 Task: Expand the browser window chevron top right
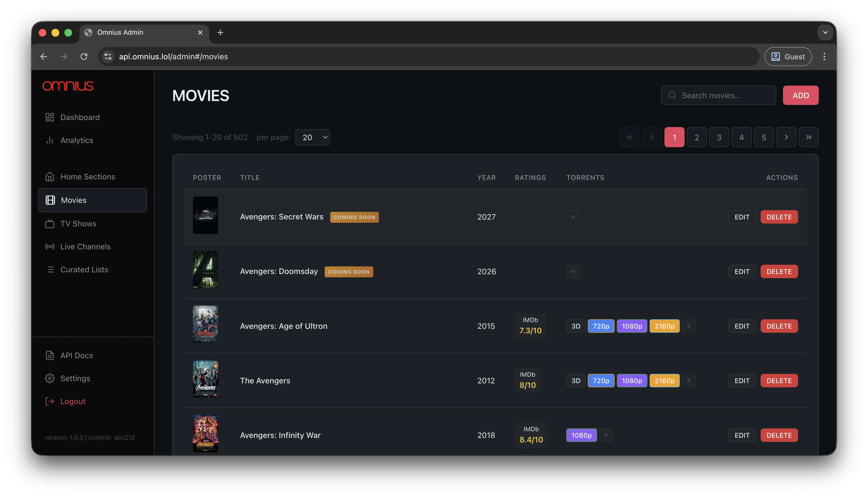[x=825, y=32]
